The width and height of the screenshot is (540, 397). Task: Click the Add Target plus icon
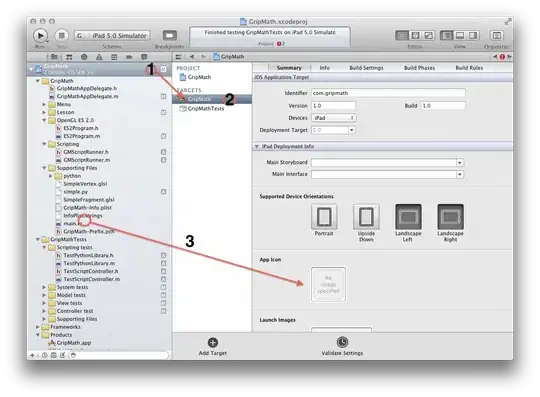click(x=213, y=342)
